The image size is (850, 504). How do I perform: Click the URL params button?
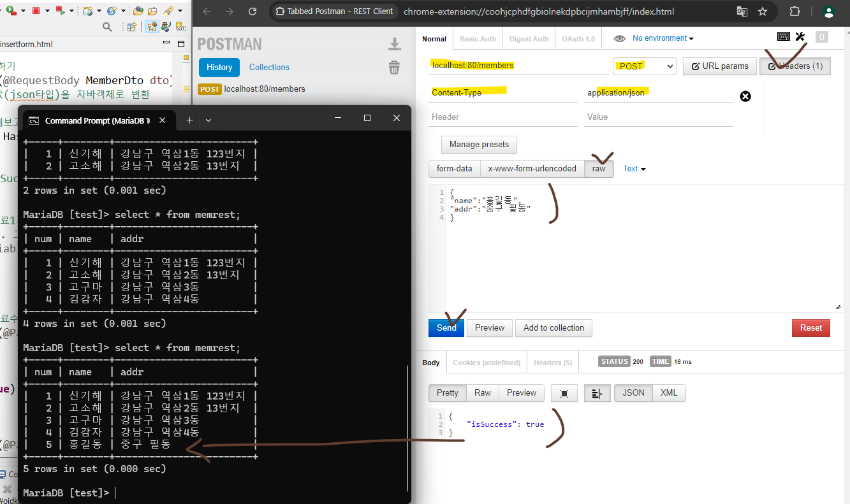[x=720, y=66]
